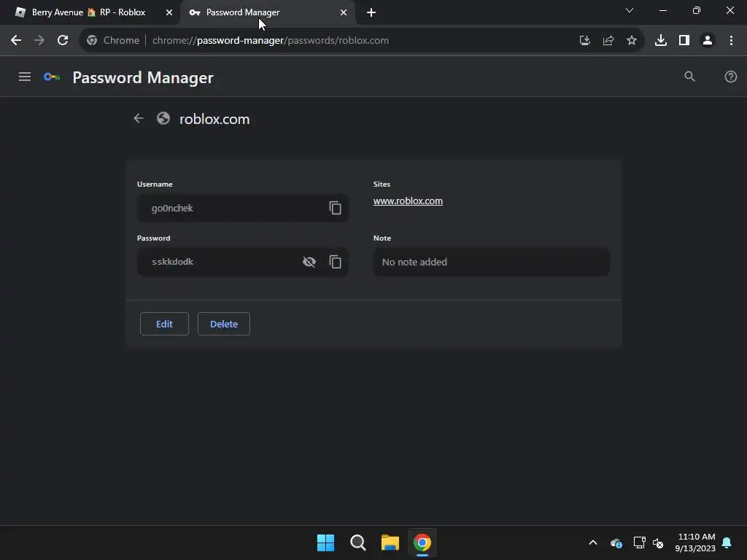Click Chrome icon in taskbar

422,542
